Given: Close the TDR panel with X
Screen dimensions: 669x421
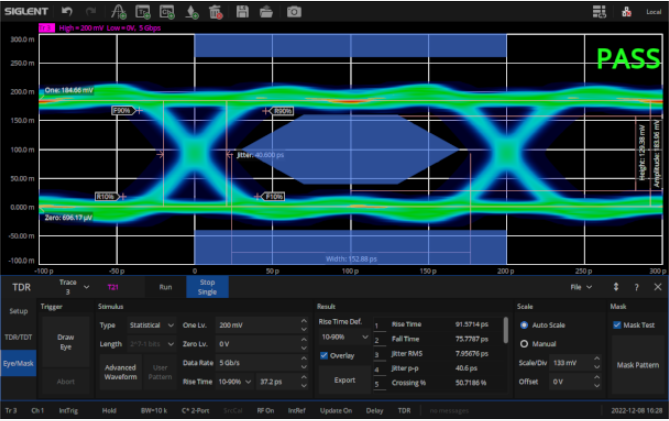Looking at the screenshot, I should click(657, 287).
